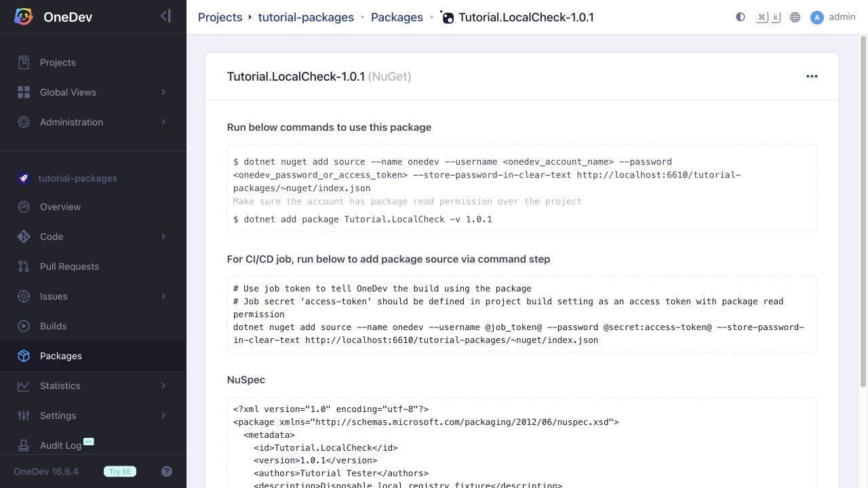Open the Projects menu item

[x=93, y=62]
